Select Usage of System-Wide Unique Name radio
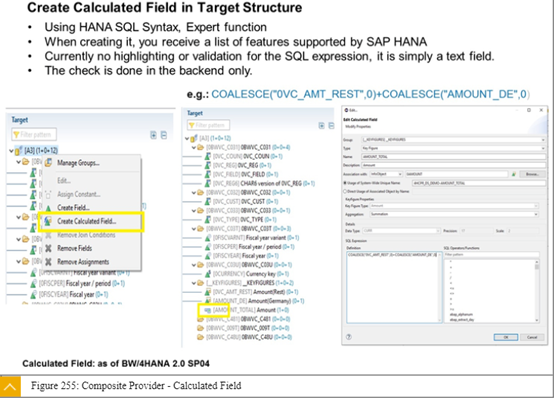554x398 pixels. click(x=345, y=183)
